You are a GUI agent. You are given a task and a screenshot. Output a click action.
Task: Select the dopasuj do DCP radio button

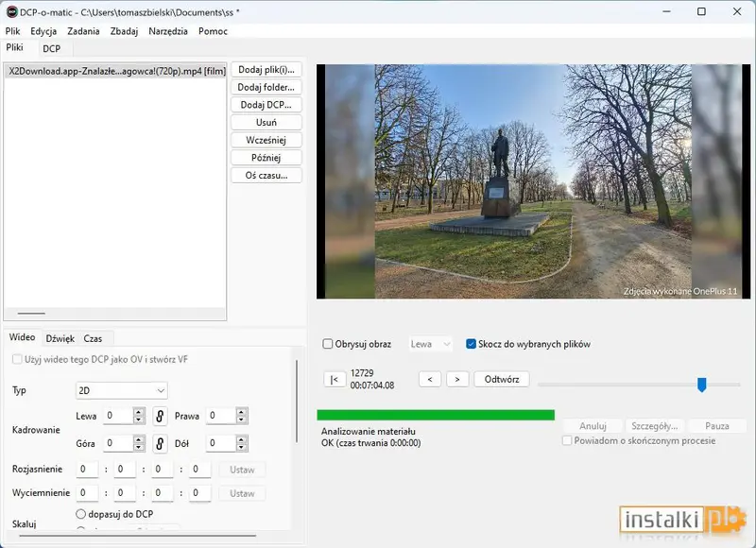[81, 514]
